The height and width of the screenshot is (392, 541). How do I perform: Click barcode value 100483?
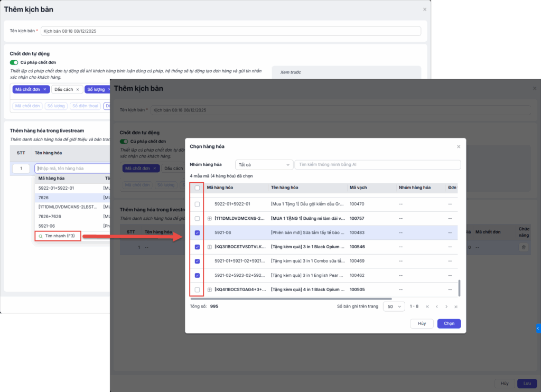pos(357,232)
